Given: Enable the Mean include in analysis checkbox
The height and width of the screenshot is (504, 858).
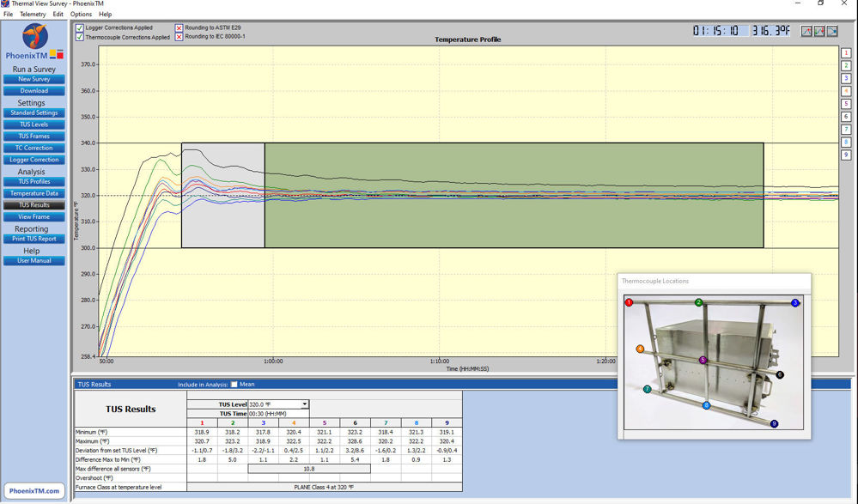Looking at the screenshot, I should [x=234, y=384].
